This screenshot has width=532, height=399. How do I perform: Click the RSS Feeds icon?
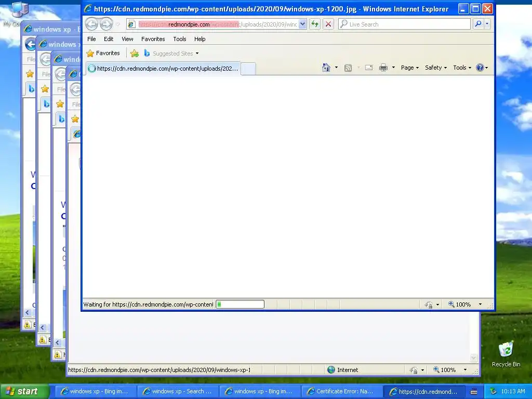(x=348, y=68)
